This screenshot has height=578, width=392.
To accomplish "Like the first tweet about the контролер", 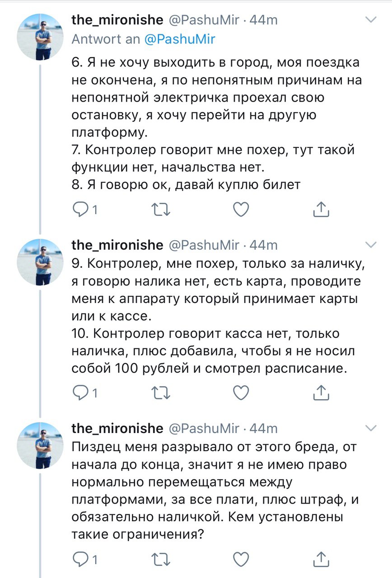I will [241, 208].
